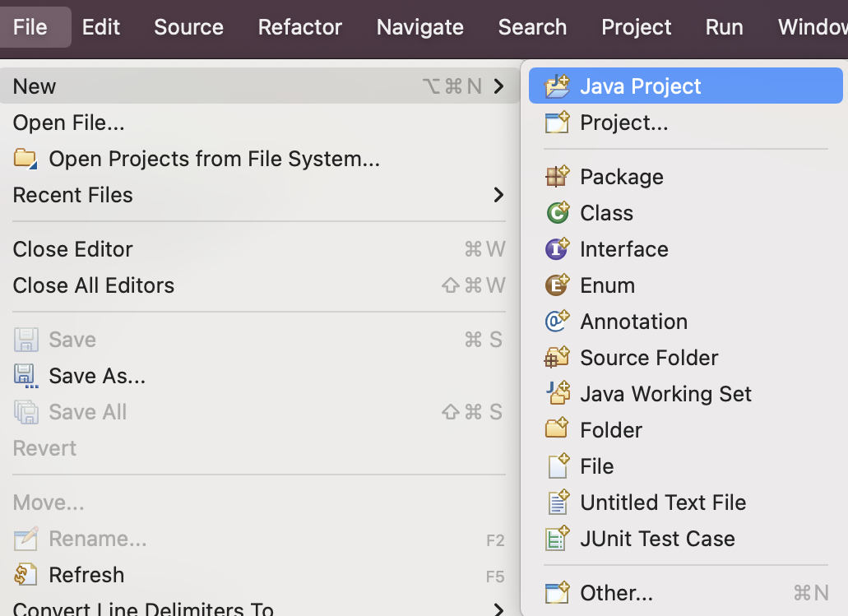Select the Package icon
Image resolution: width=848 pixels, height=616 pixels.
tap(558, 177)
